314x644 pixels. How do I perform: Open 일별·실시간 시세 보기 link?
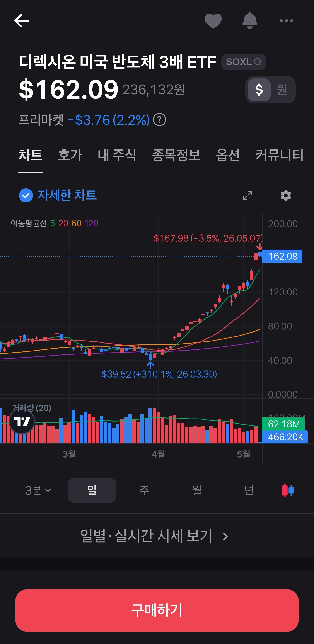(x=154, y=536)
